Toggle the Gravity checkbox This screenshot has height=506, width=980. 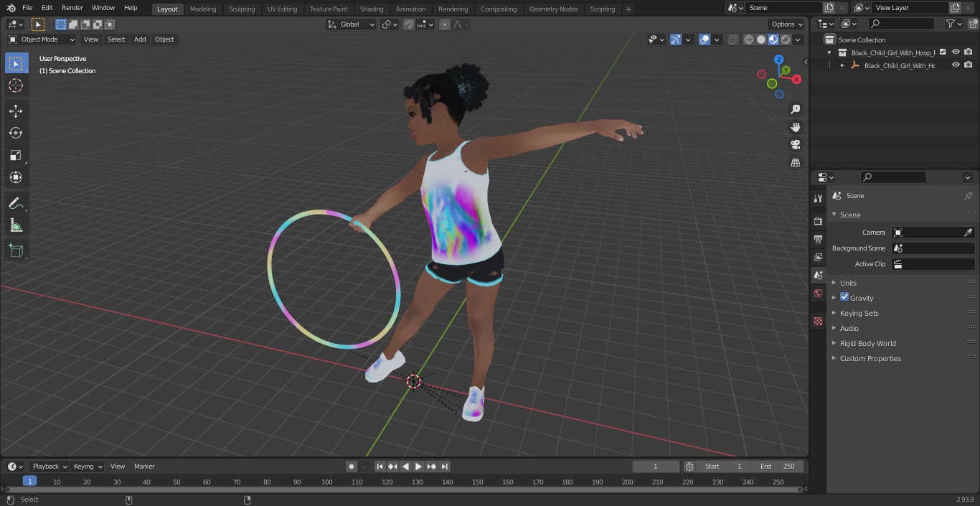pyautogui.click(x=844, y=297)
